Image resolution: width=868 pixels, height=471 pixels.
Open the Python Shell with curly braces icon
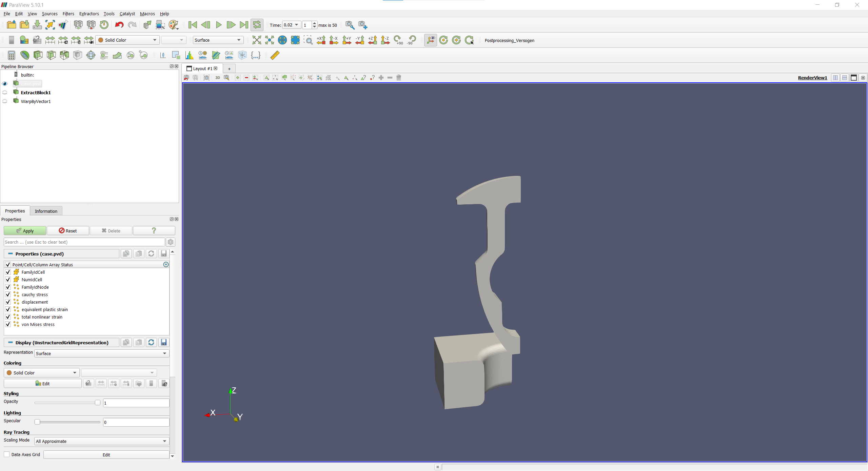[256, 55]
